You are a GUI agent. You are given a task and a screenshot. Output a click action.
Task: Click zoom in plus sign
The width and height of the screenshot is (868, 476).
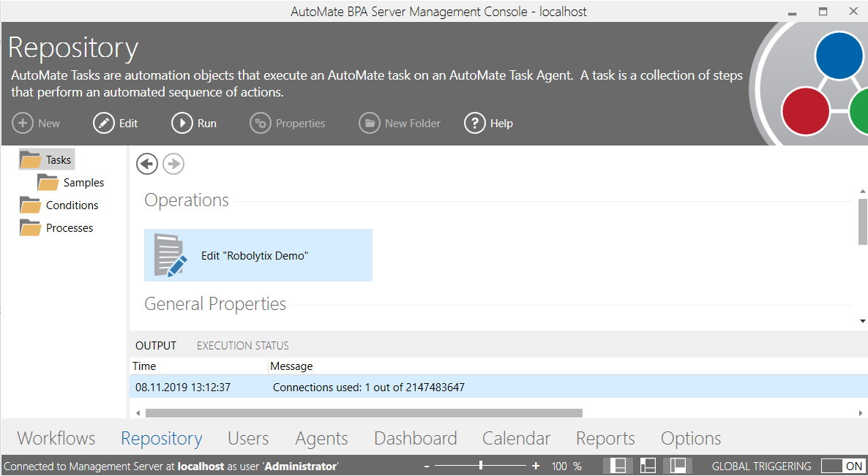pos(535,466)
